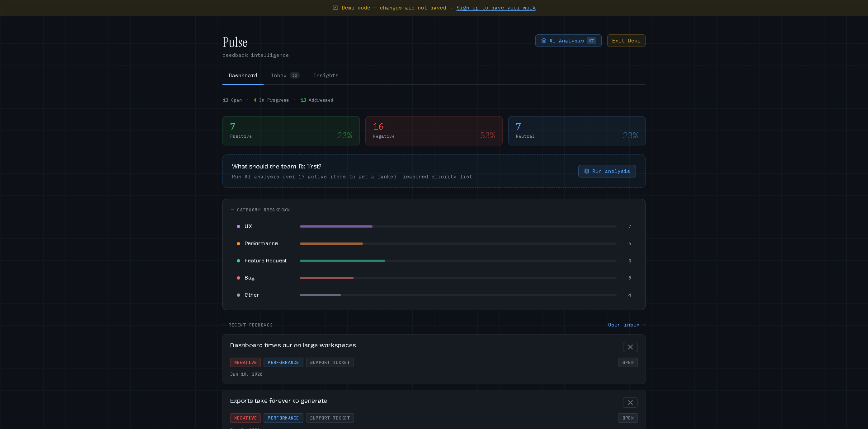Click the demo mode banner icon
The height and width of the screenshot is (429, 868).
coord(335,8)
